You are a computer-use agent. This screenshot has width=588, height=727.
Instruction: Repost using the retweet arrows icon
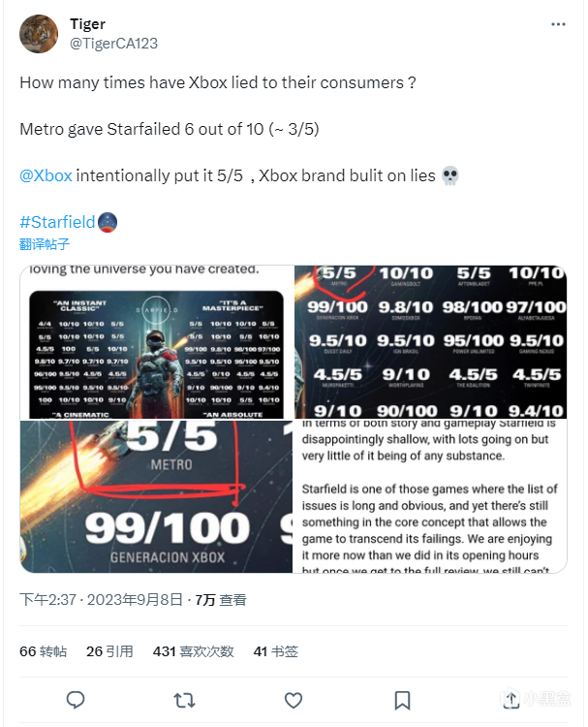[184, 700]
